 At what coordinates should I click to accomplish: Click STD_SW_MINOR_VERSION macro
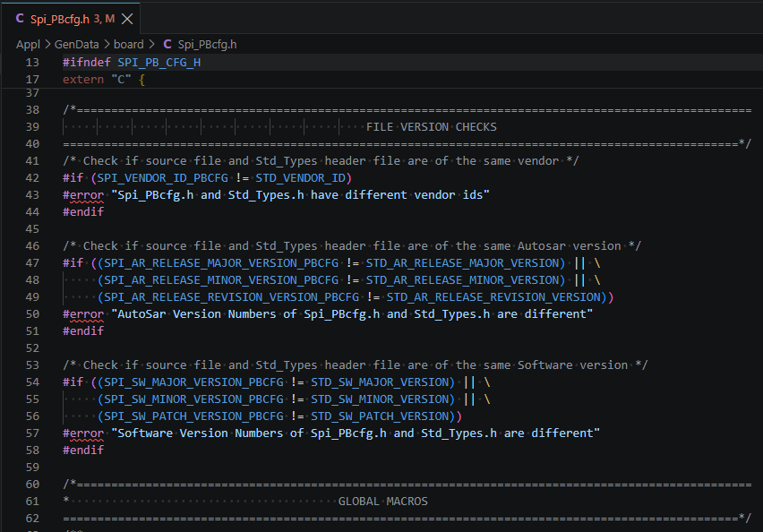coord(380,399)
